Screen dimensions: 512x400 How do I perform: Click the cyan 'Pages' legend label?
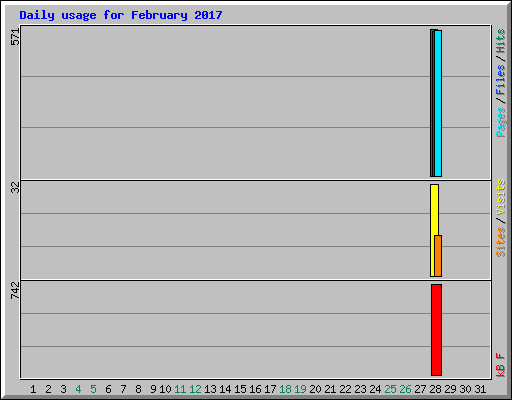click(x=500, y=122)
